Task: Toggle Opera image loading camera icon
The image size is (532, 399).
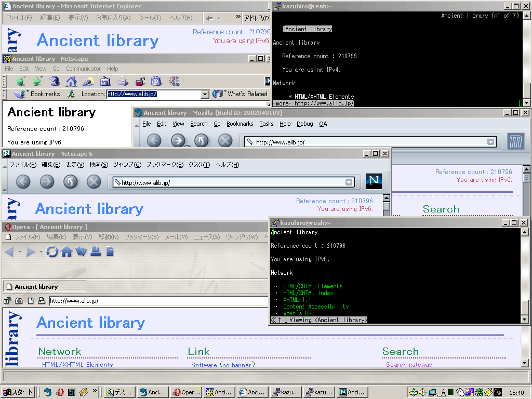Action: [x=19, y=301]
